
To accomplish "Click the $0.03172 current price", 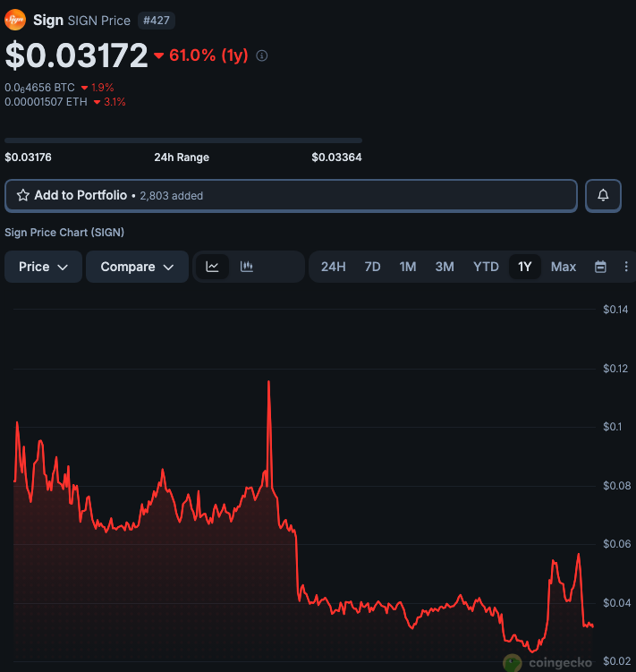I will (76, 55).
